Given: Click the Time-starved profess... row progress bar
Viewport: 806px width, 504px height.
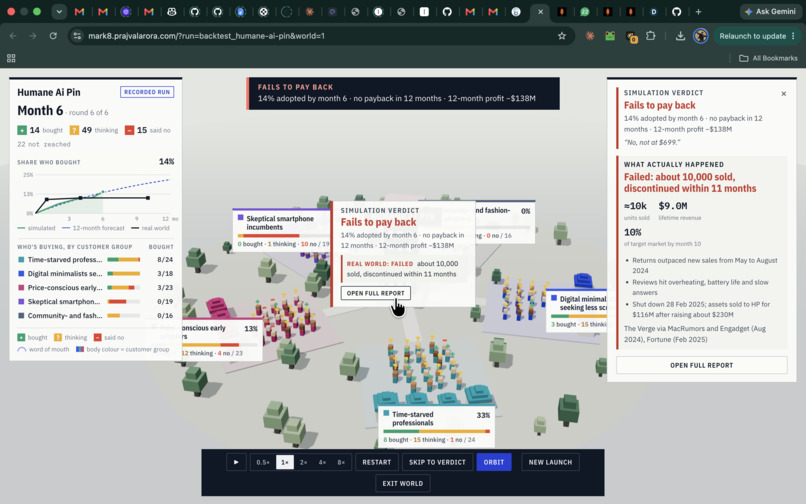Looking at the screenshot, I should (x=123, y=260).
